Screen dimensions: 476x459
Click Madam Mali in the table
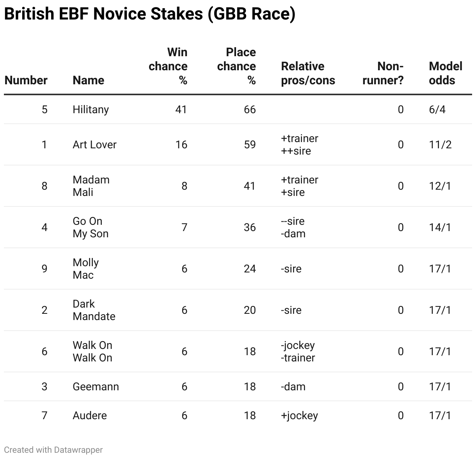point(91,186)
